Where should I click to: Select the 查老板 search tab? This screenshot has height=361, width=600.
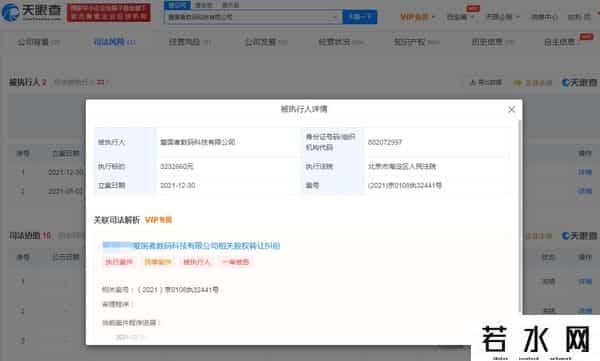click(204, 5)
